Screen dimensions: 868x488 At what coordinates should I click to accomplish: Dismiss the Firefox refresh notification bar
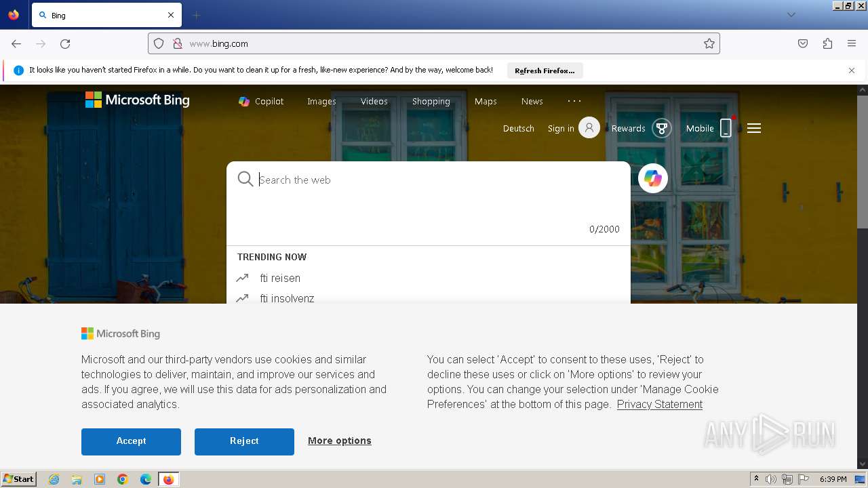click(x=852, y=70)
